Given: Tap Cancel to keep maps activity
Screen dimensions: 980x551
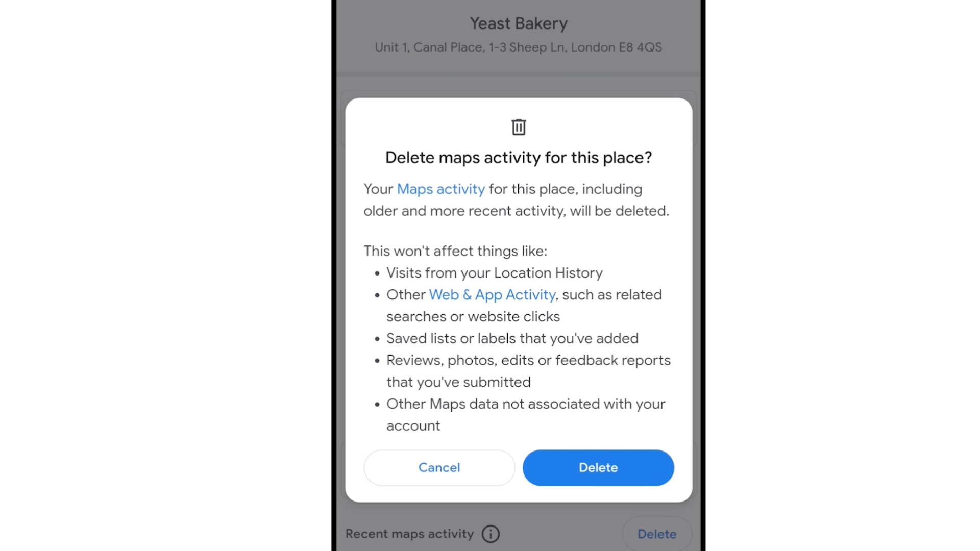Looking at the screenshot, I should tap(439, 467).
